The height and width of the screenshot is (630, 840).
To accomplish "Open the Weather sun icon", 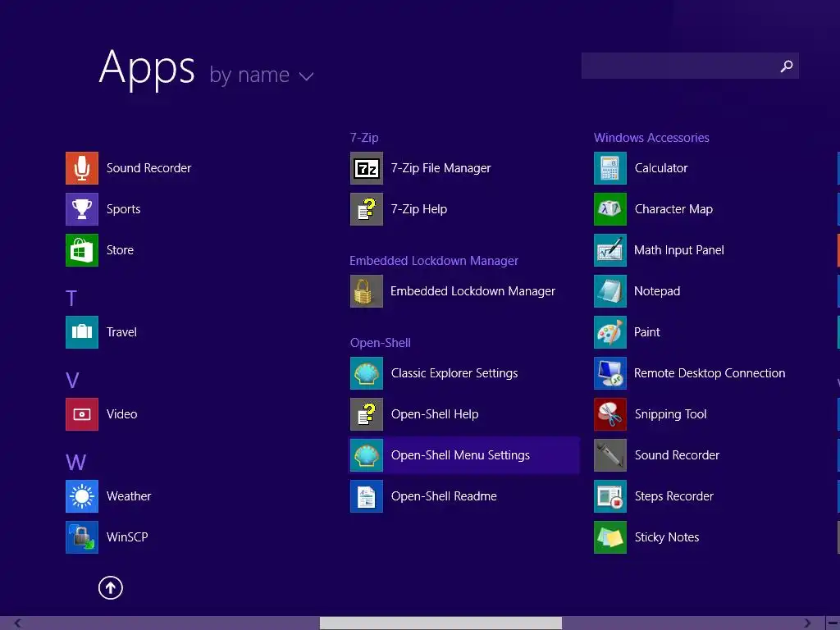I will [x=82, y=496].
